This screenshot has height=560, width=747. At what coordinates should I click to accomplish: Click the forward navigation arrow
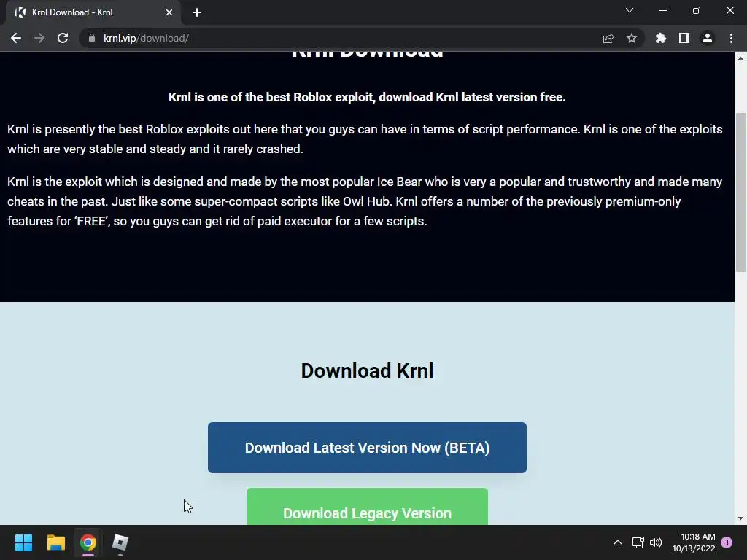tap(39, 38)
